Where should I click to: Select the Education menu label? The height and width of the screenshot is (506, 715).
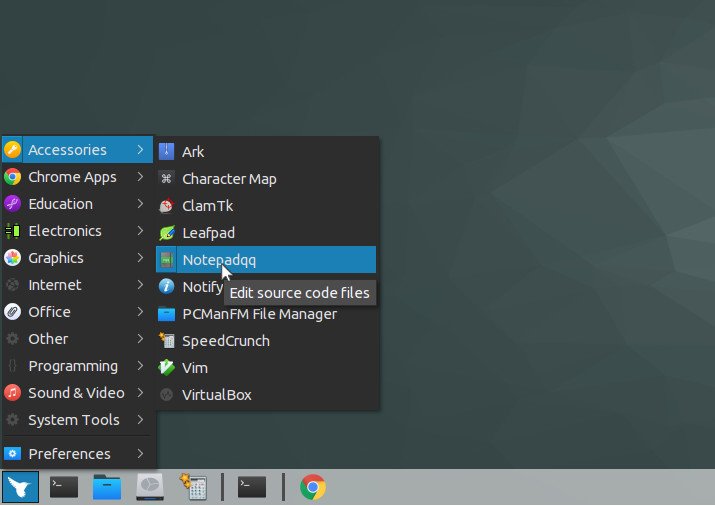click(x=60, y=203)
